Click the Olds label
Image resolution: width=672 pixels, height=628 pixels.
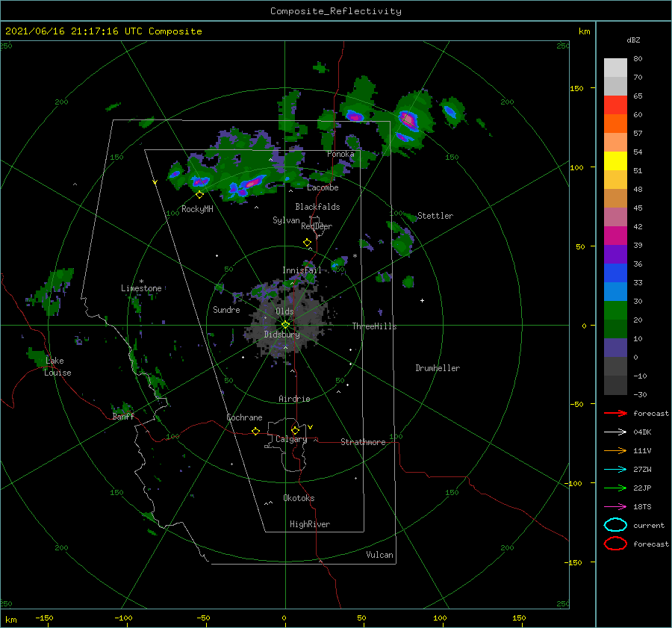(284, 311)
